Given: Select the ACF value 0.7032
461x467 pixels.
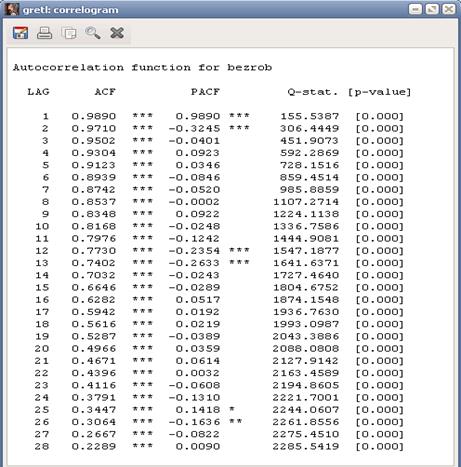Looking at the screenshot, I should click(x=94, y=275).
